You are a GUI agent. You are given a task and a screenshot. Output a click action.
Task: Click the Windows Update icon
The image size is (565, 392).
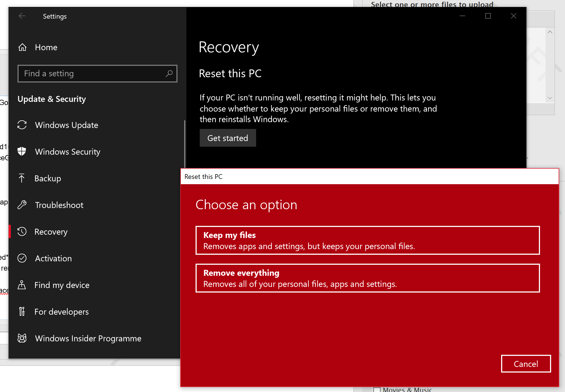22,125
